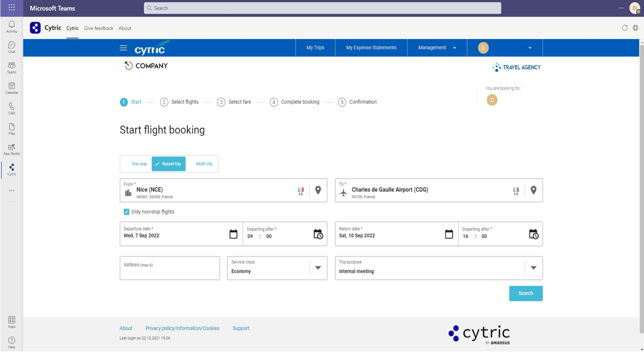Viewport: 644px width, 353px height.
Task: Open the departure date calendar picker
Action: [x=233, y=234]
